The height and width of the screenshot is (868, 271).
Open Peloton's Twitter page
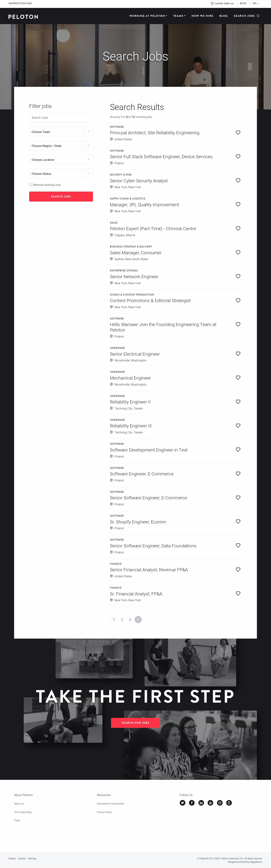click(183, 803)
